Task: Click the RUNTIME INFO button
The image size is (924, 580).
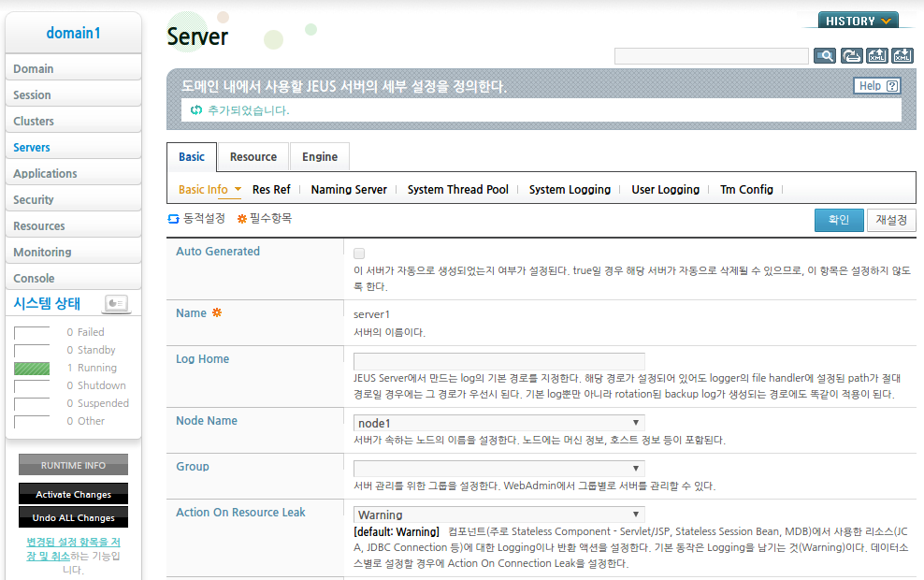Action: [x=73, y=465]
